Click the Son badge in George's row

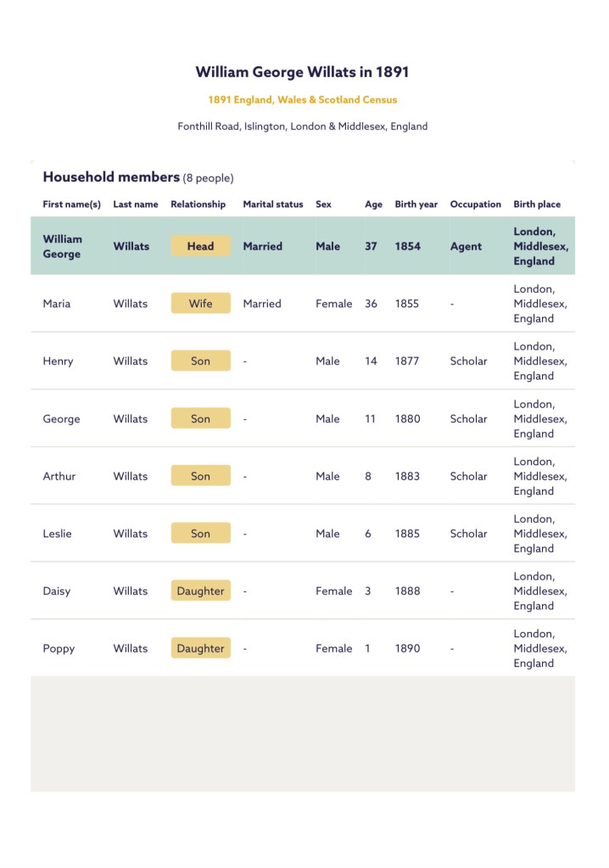200,418
